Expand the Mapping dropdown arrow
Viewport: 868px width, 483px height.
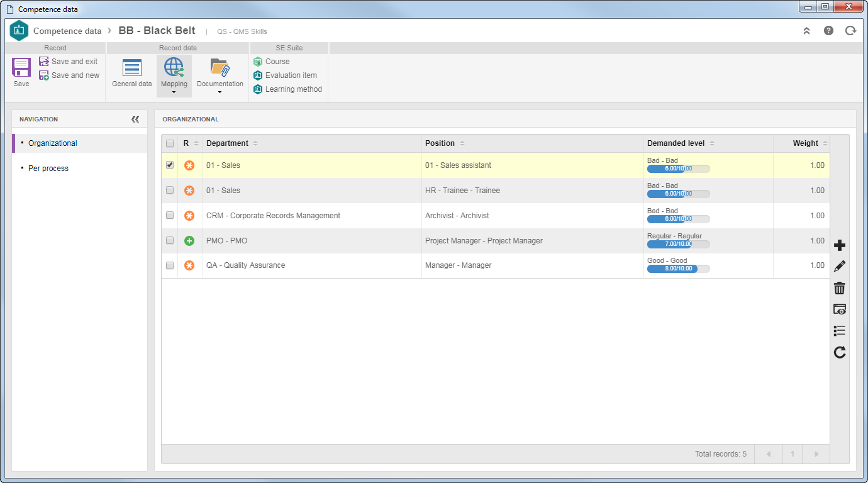(x=174, y=92)
